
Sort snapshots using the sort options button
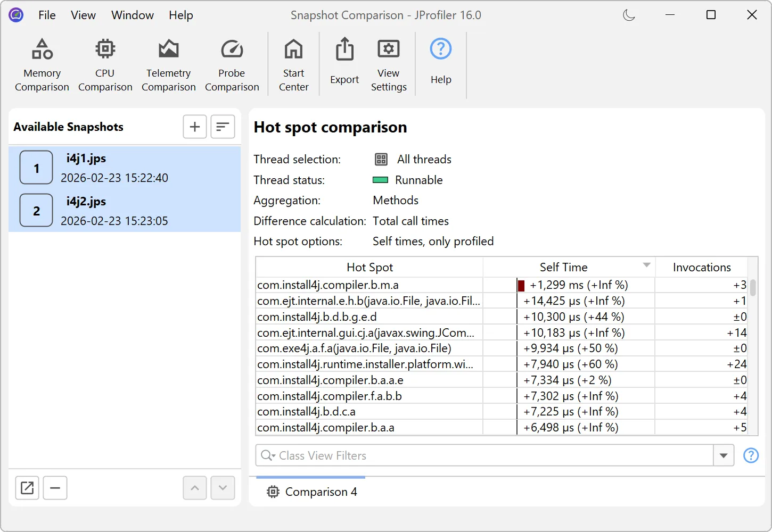click(x=223, y=127)
